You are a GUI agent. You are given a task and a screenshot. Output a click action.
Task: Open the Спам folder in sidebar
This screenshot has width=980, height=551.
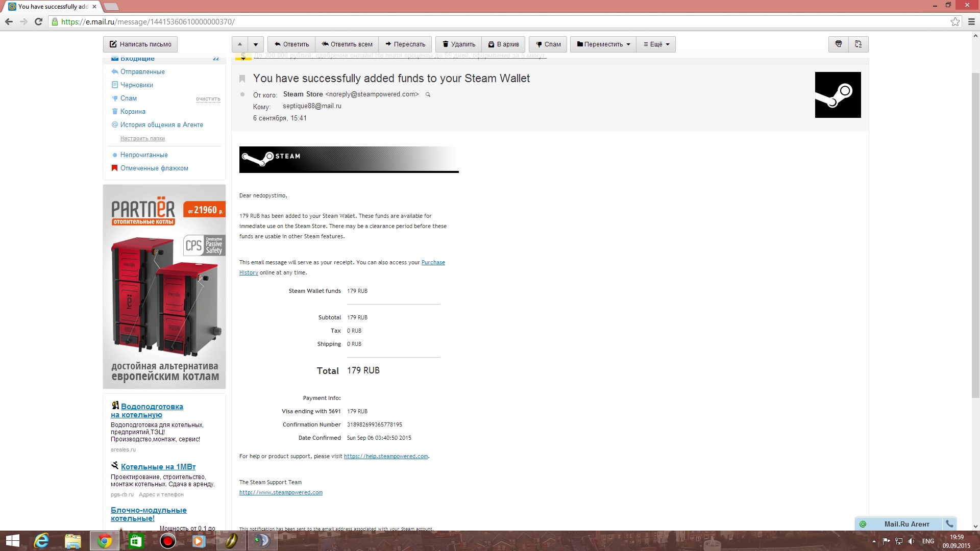128,98
